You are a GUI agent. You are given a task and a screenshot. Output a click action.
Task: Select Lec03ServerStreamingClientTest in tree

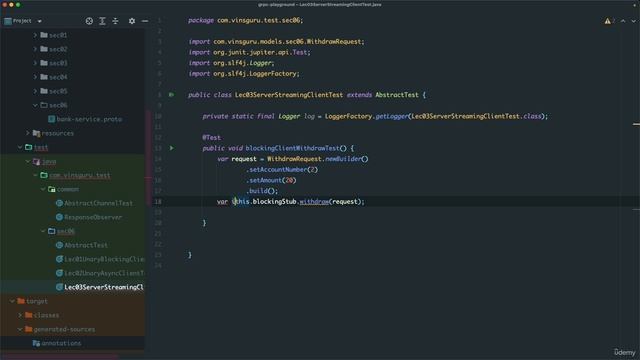100,287
